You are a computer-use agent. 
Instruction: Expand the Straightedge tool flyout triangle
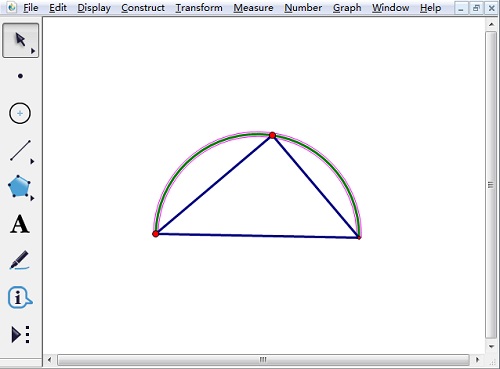tap(32, 161)
